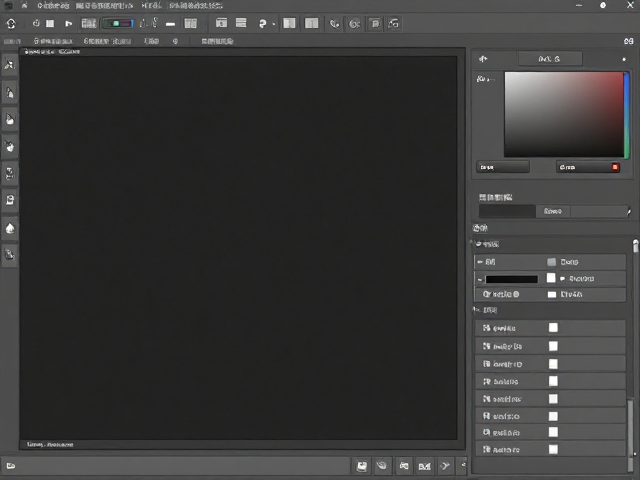Click the left input field below the color gradient
640x480 pixels.
point(503,167)
